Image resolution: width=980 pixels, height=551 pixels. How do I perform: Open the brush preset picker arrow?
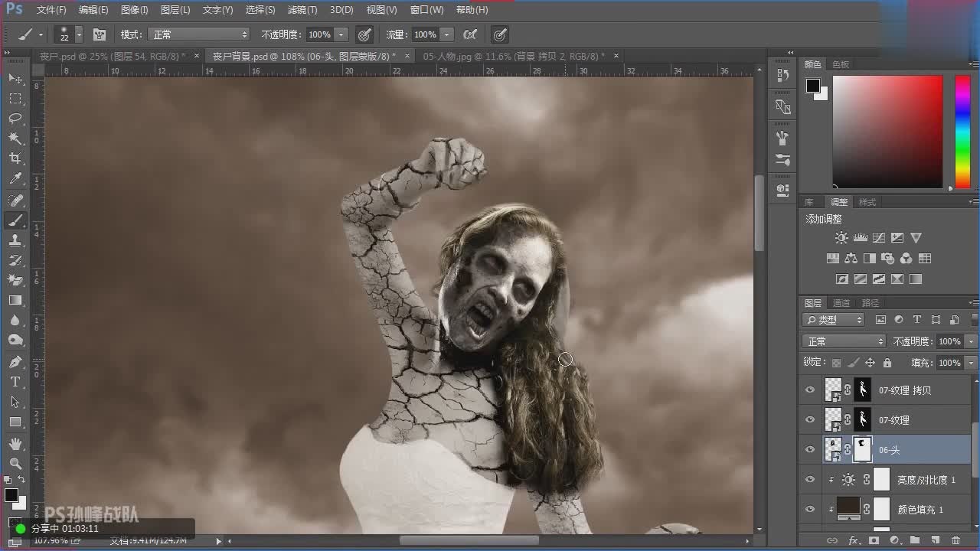(79, 34)
